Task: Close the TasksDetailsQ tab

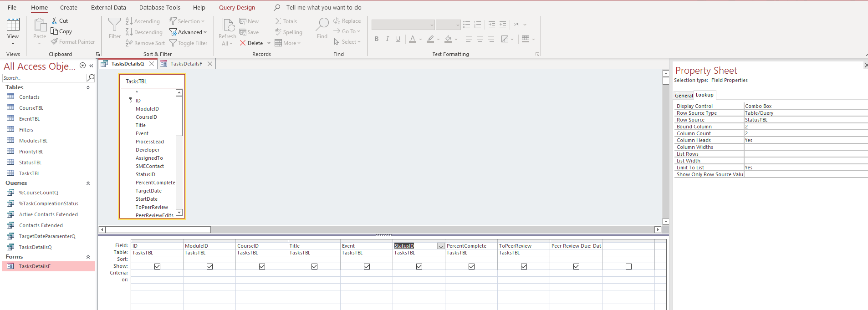Action: pyautogui.click(x=152, y=64)
